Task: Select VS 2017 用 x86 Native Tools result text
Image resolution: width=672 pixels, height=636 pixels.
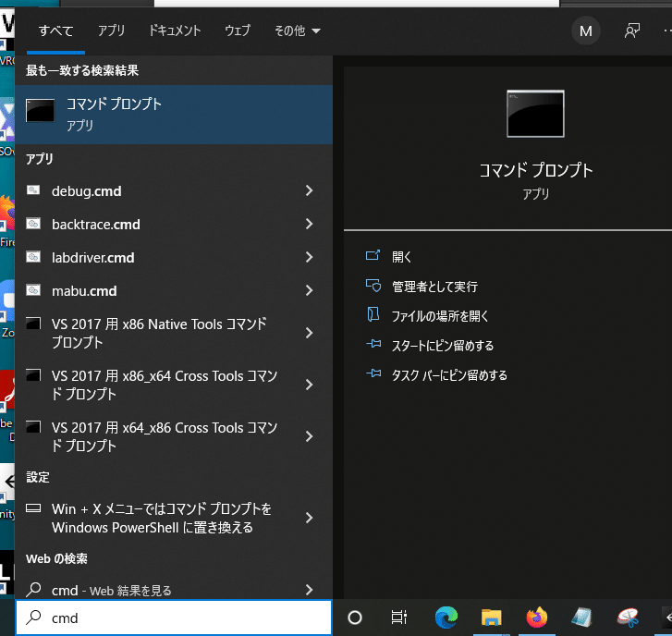Action: click(x=159, y=333)
